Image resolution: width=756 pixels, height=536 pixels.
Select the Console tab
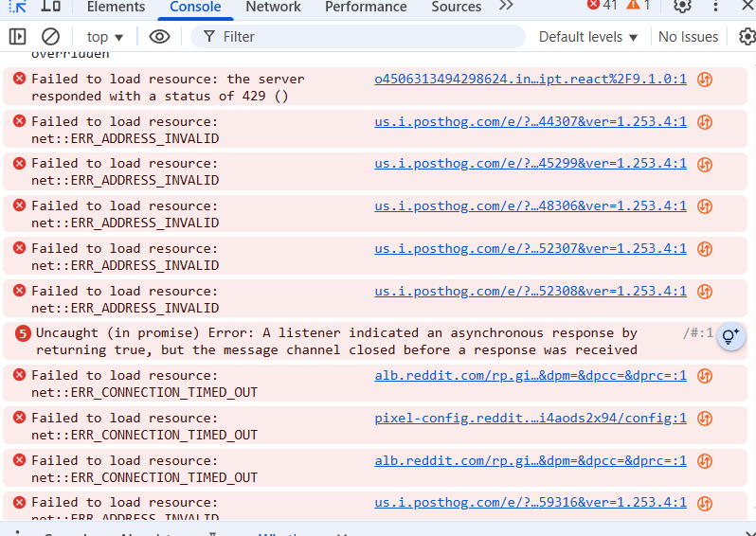[195, 7]
